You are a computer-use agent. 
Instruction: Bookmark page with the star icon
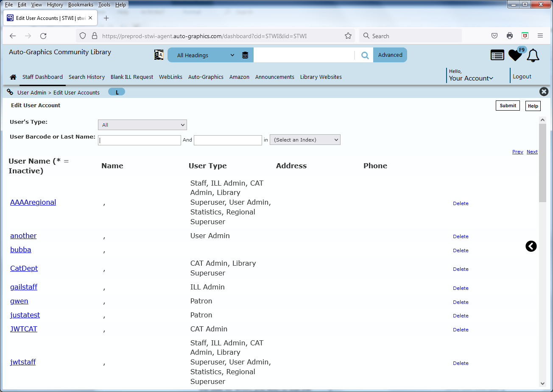[x=348, y=36]
